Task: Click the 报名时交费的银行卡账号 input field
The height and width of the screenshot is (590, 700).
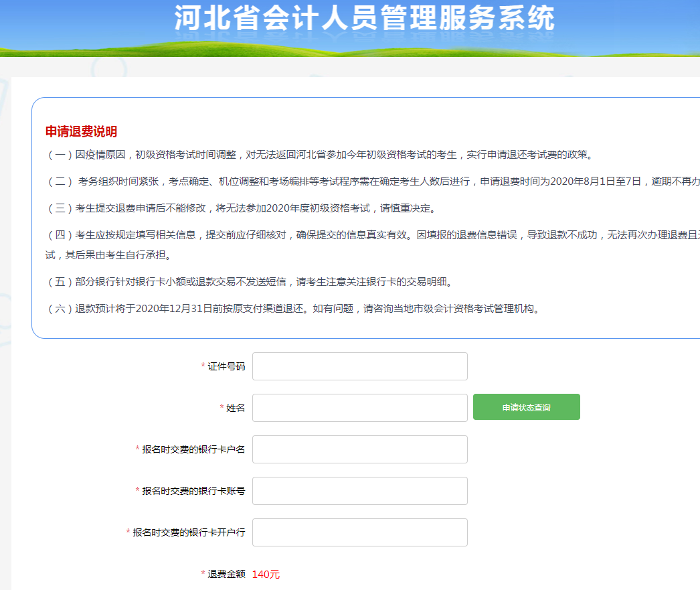Action: point(359,491)
